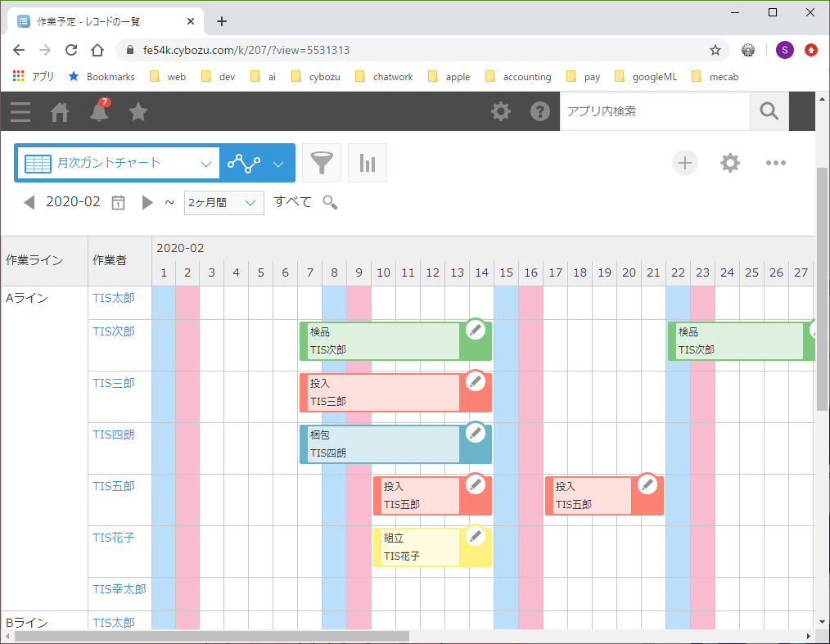Open the three-dot options menu
The height and width of the screenshot is (644, 830).
tap(775, 163)
